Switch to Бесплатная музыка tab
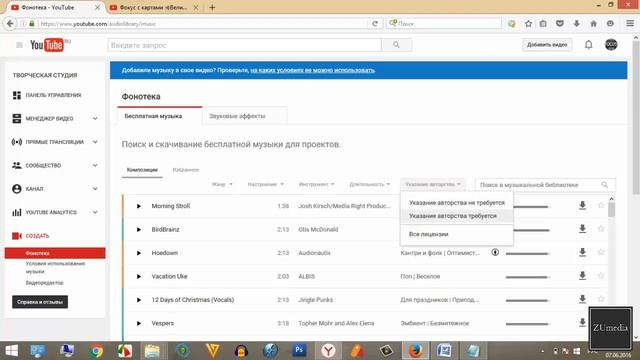The image size is (640, 360). tap(160, 116)
